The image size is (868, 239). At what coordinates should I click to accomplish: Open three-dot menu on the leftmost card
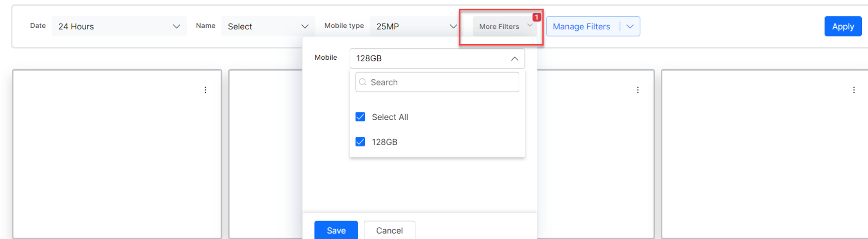point(205,90)
